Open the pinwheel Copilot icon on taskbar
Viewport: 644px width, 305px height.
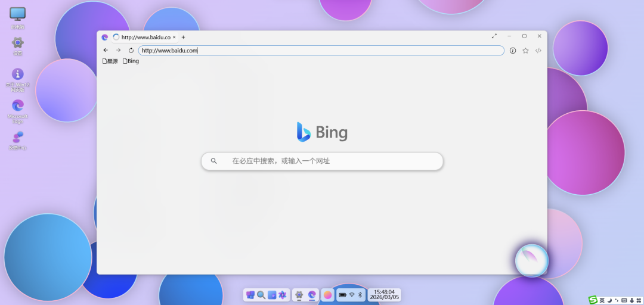[282, 295]
